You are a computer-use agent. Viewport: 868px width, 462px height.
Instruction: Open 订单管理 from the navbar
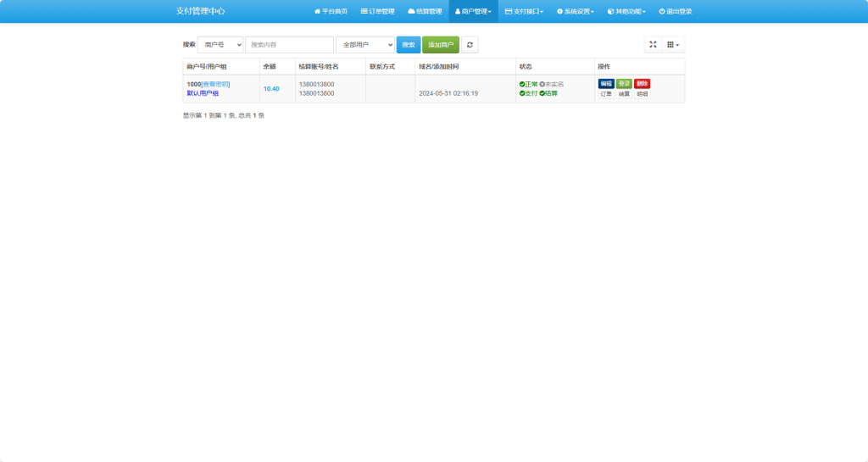tap(377, 12)
